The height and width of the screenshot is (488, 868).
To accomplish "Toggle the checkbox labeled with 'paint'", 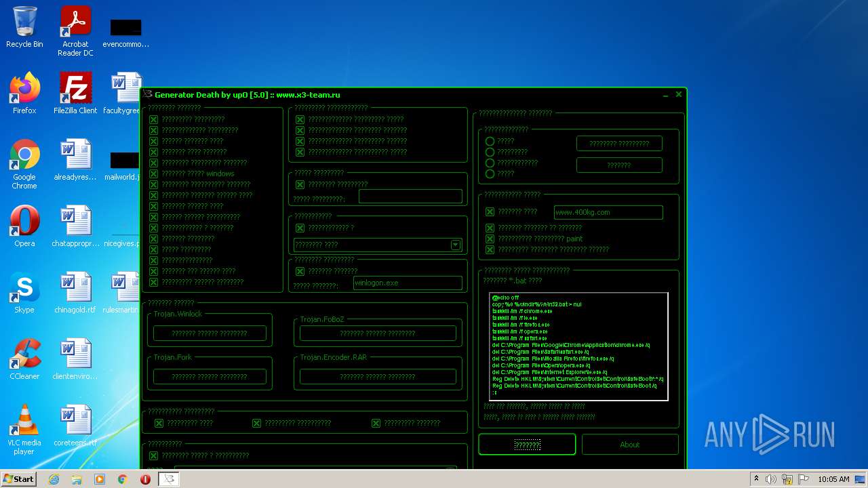I will pos(490,239).
